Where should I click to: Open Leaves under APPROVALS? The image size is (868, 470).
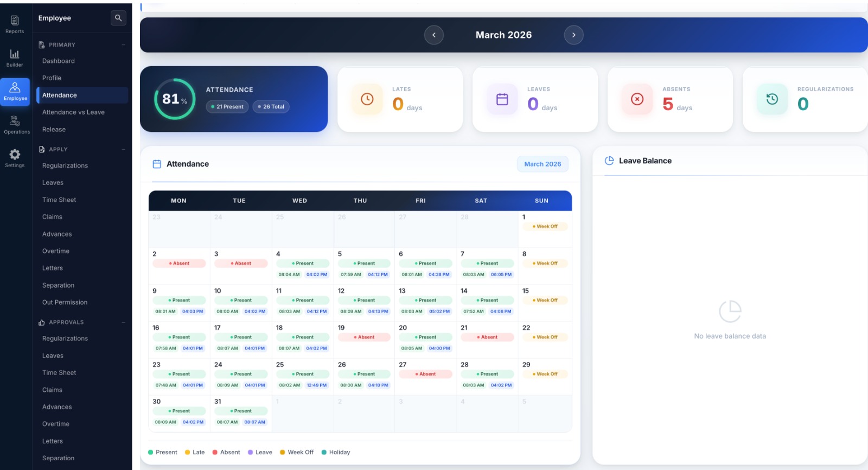53,356
